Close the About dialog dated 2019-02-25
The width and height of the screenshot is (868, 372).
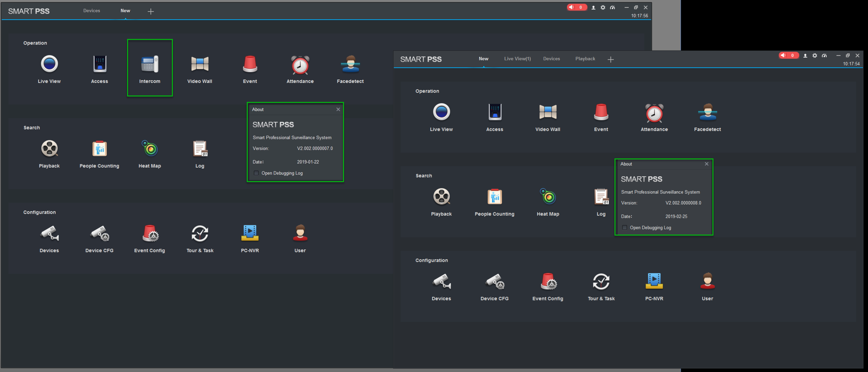tap(707, 164)
